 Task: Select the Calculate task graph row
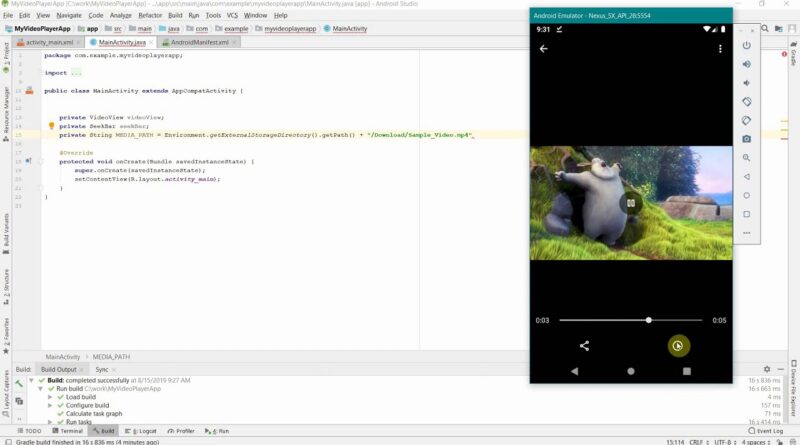pyautogui.click(x=94, y=414)
